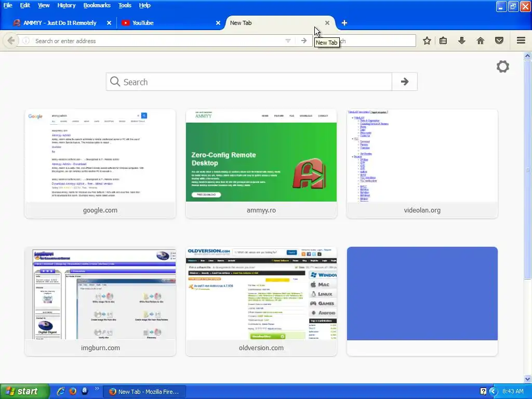Click the new tab page Search box
The image size is (532, 399).
pos(249,82)
